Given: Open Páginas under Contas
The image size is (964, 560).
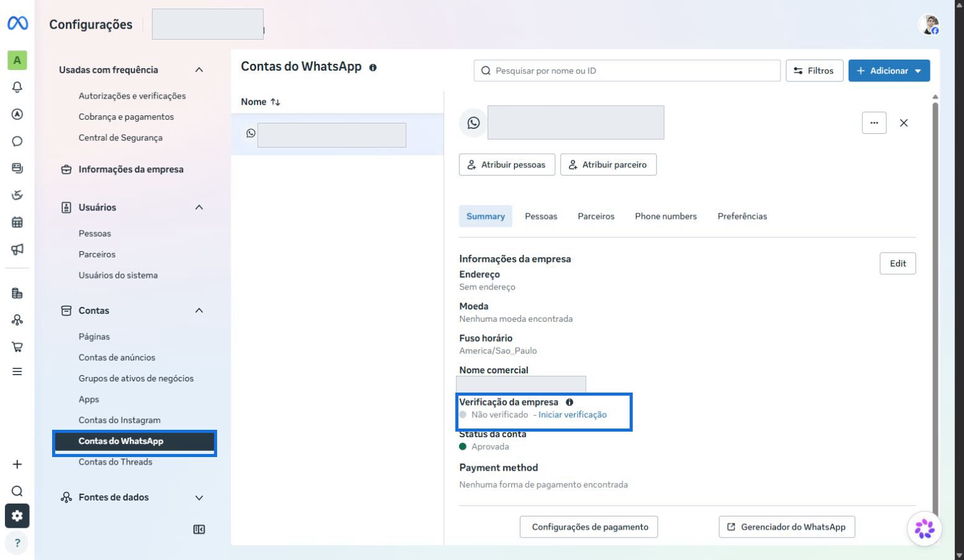Looking at the screenshot, I should point(94,337).
